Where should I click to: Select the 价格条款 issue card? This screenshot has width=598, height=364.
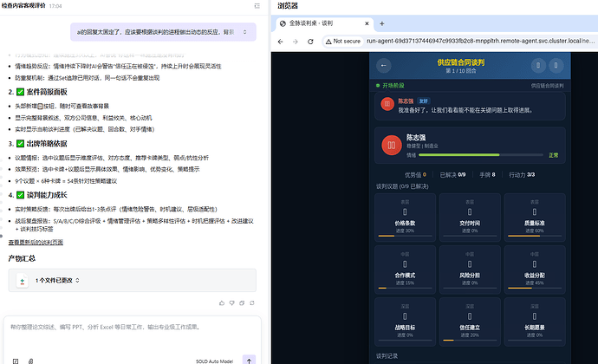[405, 218]
